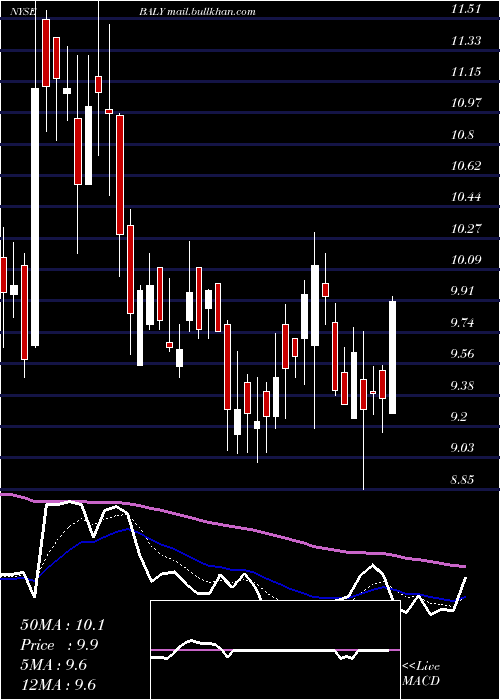This screenshot has width=500, height=700.
Task: Click the 9.38 price axis label
Action: coord(464,386)
